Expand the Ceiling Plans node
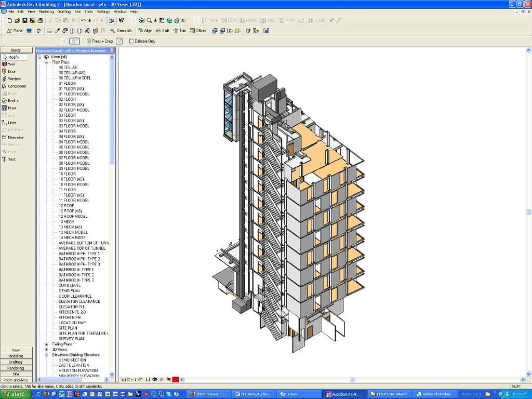 [x=46, y=344]
